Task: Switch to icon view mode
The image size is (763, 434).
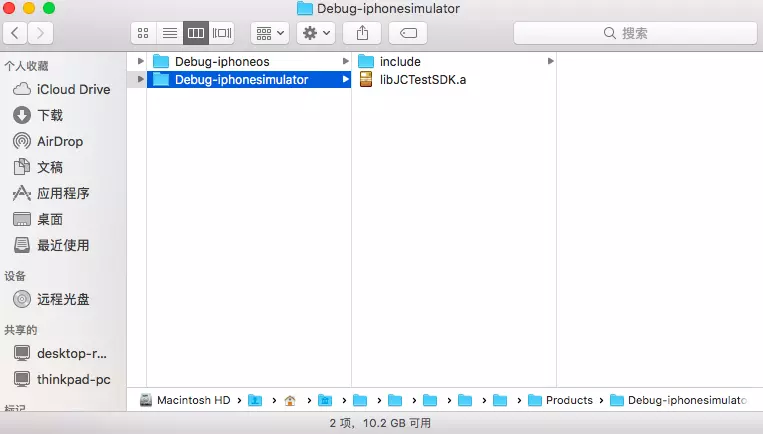Action: (144, 33)
